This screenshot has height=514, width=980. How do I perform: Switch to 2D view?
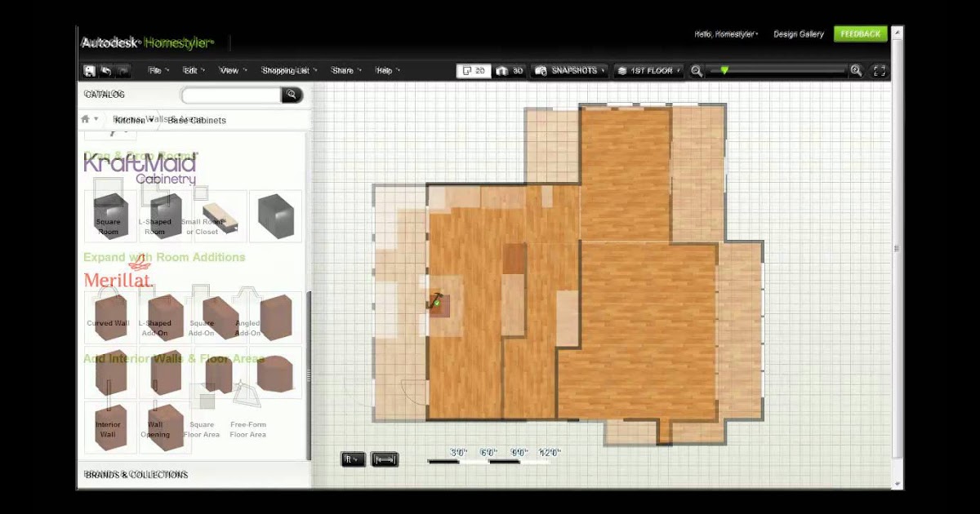pos(473,71)
